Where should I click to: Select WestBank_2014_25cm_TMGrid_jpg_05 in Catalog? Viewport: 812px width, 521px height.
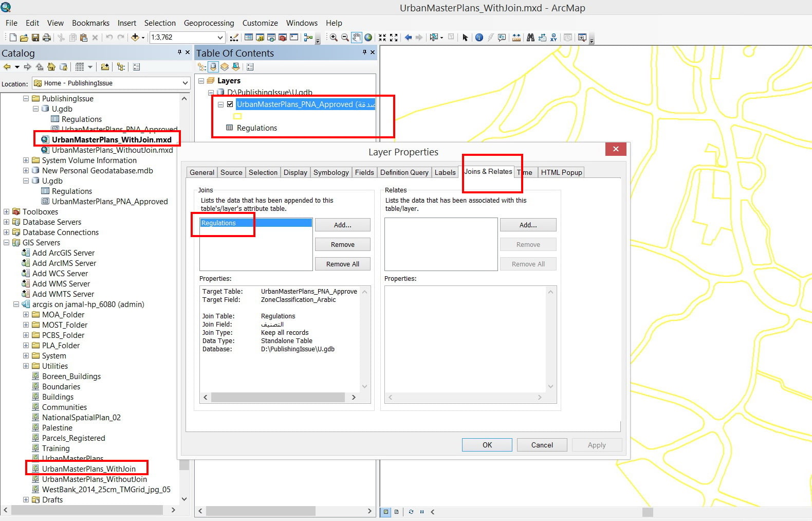coord(106,489)
